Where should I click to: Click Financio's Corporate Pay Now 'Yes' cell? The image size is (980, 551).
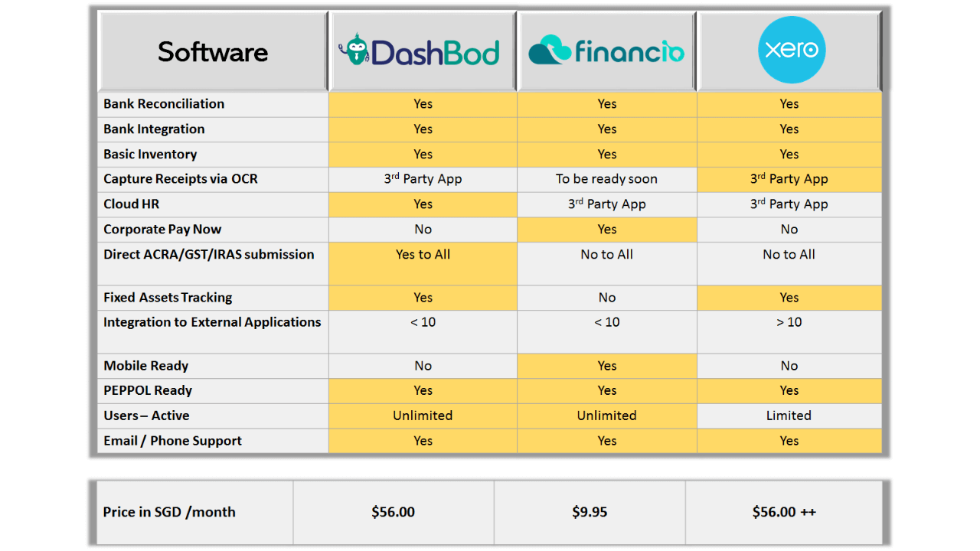(x=607, y=230)
